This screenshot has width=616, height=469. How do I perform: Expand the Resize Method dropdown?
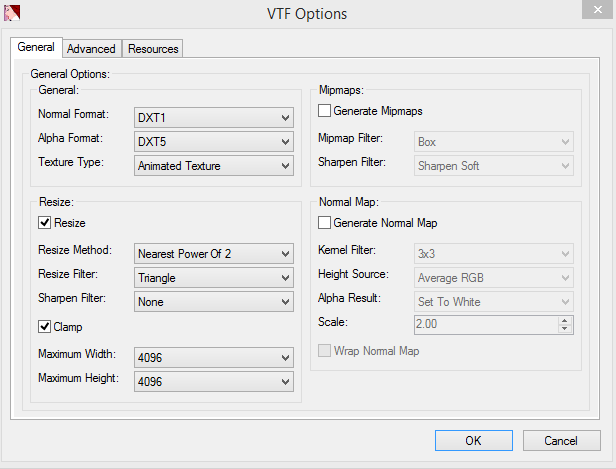[214, 253]
